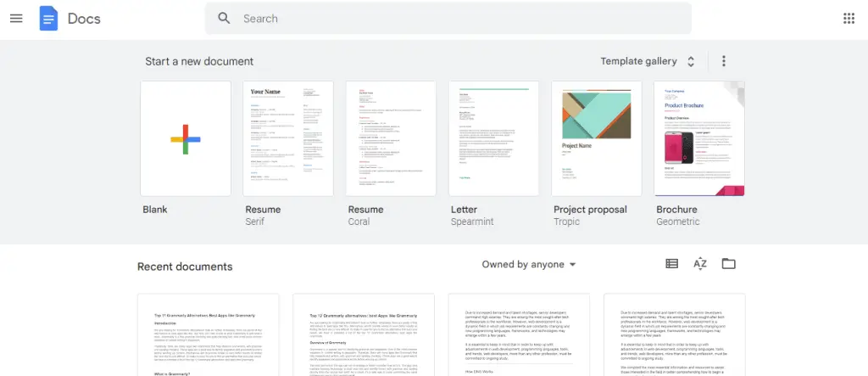Screen dimensions: 868x376
Task: Open Top 11 Grammarly Alternatives recent document
Action: point(209,335)
